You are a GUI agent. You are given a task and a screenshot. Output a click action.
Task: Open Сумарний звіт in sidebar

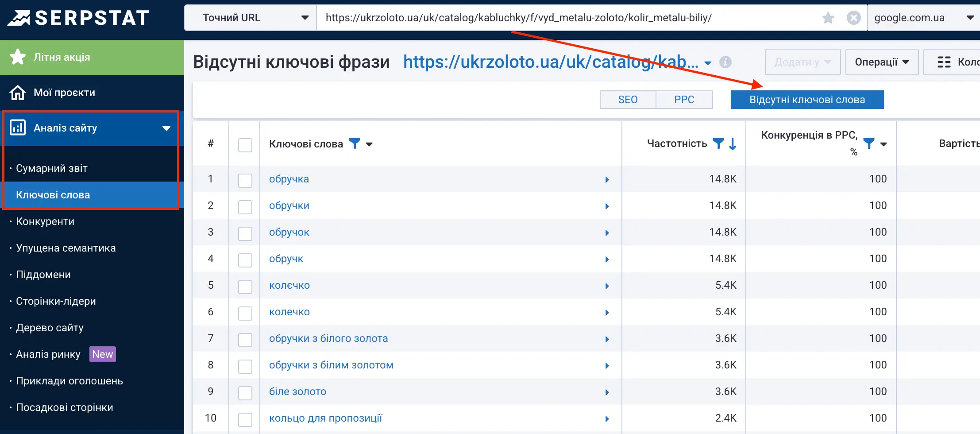[52, 168]
